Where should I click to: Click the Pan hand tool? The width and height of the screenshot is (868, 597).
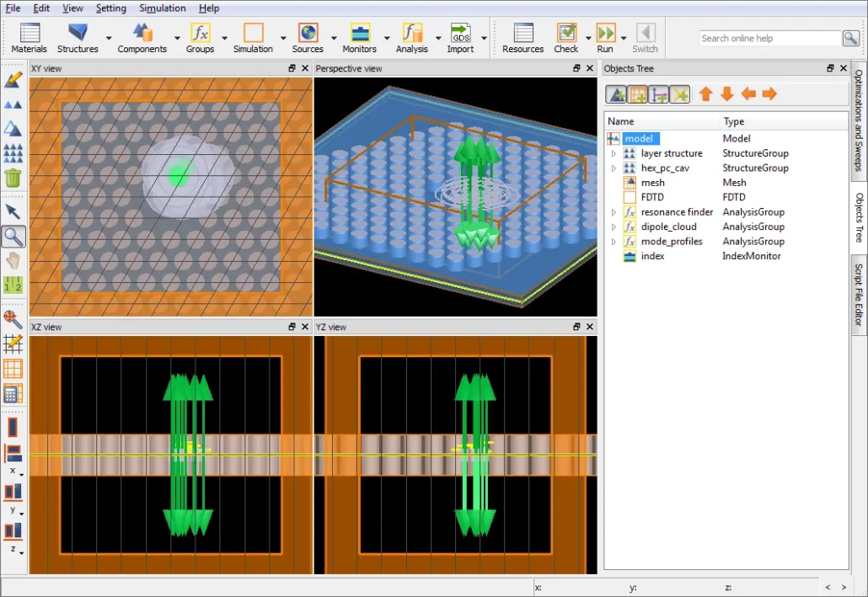pyautogui.click(x=13, y=260)
